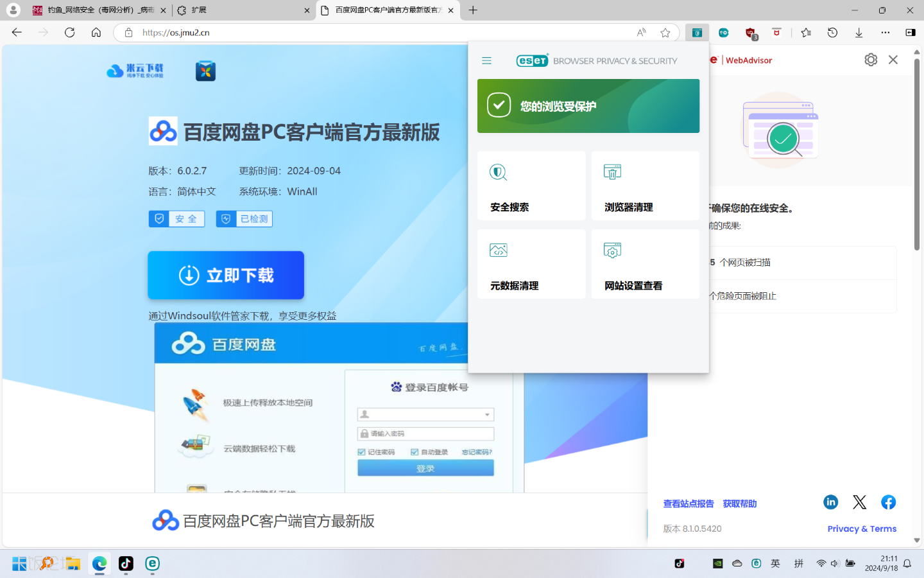Click the 安全 safety badge
Screen dimensions: 924x578
coord(176,219)
